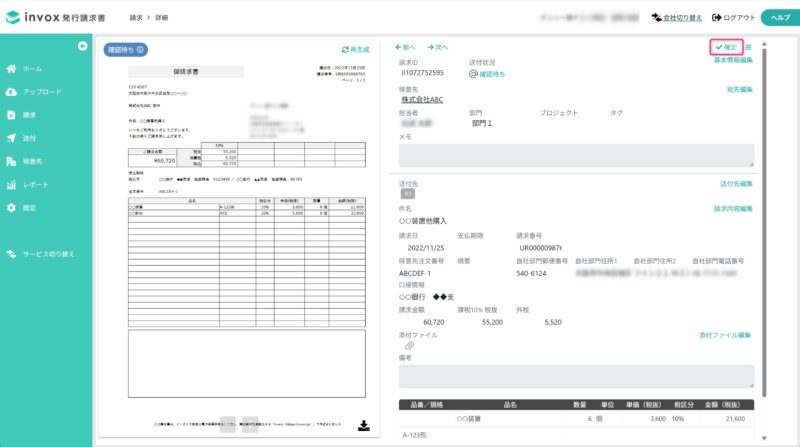
Task: Click the tax amount 5,520
Action: 553,322
